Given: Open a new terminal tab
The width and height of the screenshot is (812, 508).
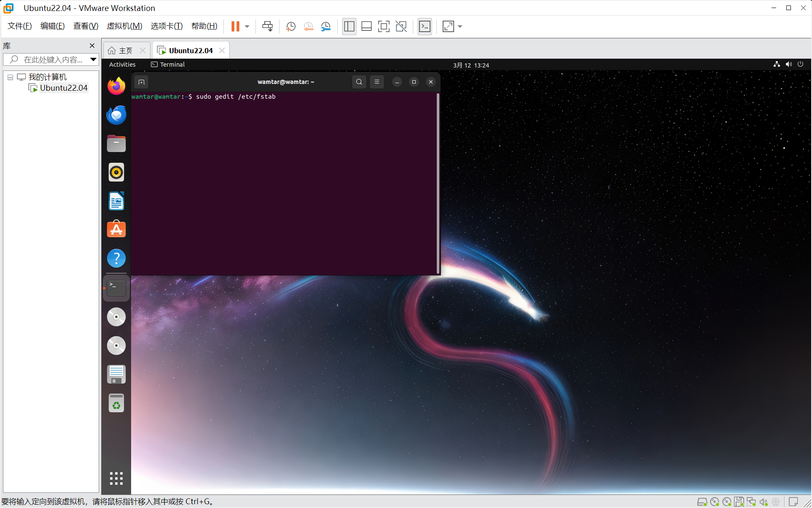Looking at the screenshot, I should 141,82.
